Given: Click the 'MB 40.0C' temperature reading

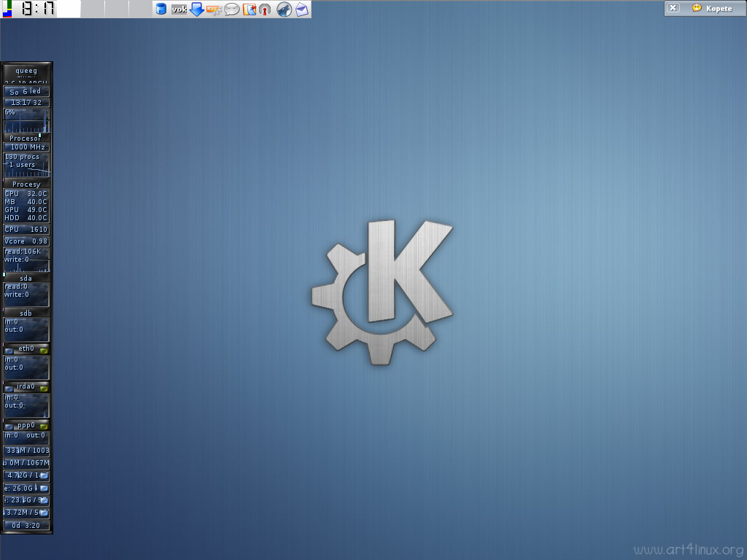Looking at the screenshot, I should point(26,202).
